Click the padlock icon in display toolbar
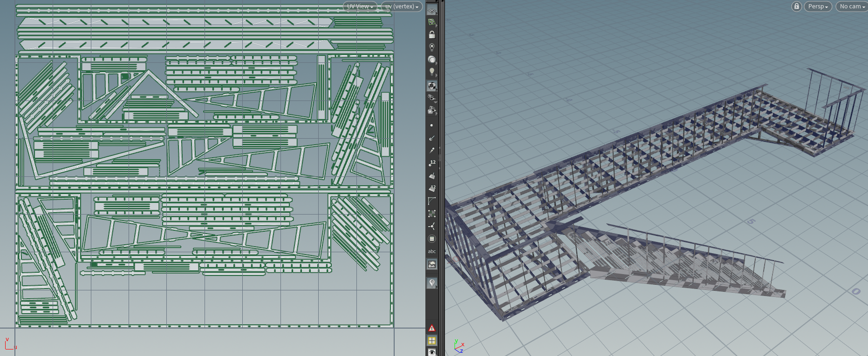The image size is (868, 356). 432,35
